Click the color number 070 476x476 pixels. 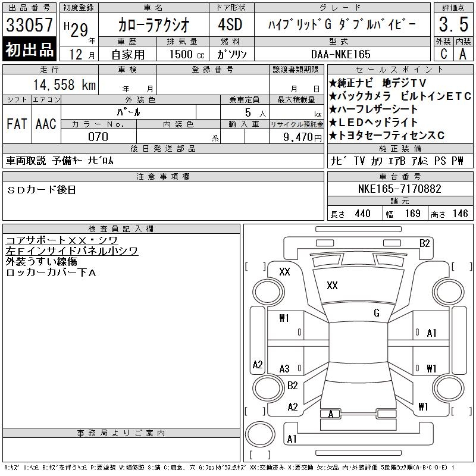[x=98, y=137]
